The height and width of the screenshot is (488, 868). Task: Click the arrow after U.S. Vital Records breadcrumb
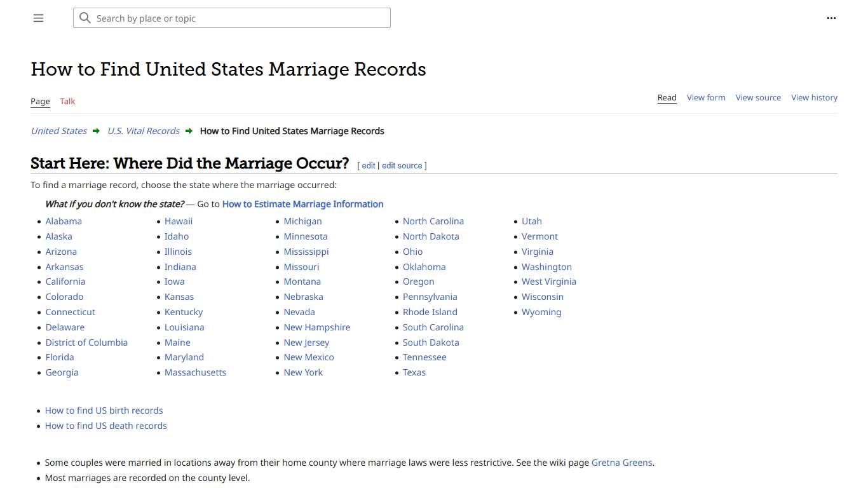pyautogui.click(x=189, y=131)
